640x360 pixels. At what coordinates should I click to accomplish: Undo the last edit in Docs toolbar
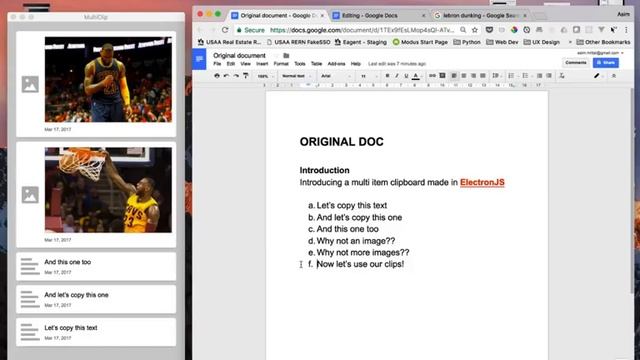coord(226,76)
